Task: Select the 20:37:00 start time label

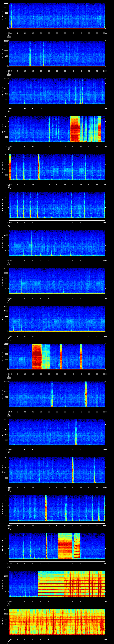Action: tap(9, 601)
